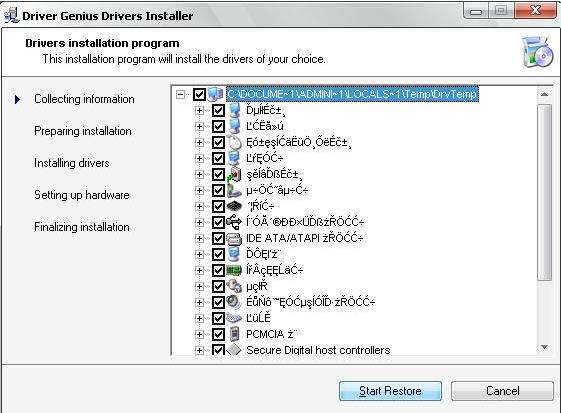Uncheck the PCMCIA entry checkbox
This screenshot has height=413, width=561.
218,334
